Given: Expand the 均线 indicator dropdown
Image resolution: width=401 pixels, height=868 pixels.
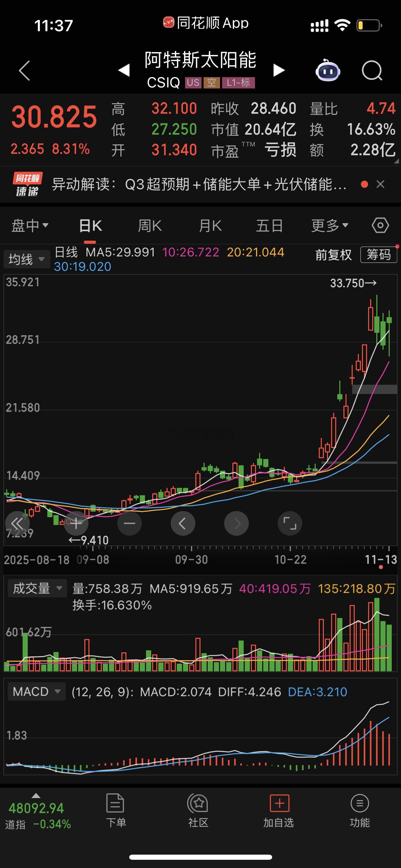Looking at the screenshot, I should tap(26, 259).
